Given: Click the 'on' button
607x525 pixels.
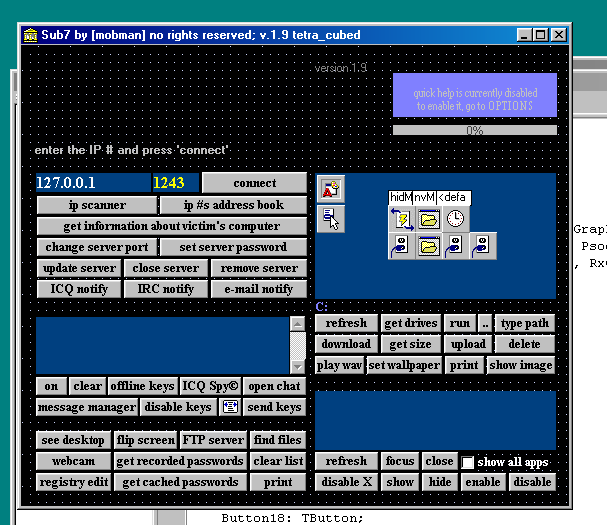Looking at the screenshot, I should [51, 386].
